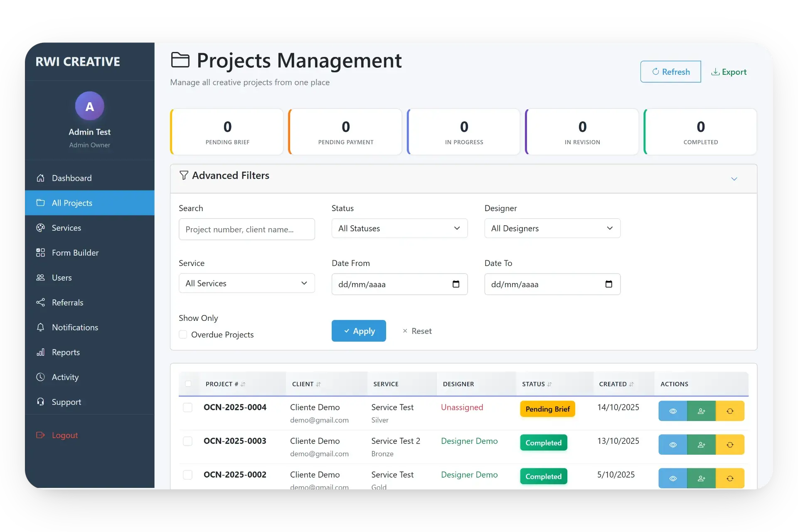Open the All Designers dropdown
Viewport: 798px width, 532px height.
tap(552, 228)
